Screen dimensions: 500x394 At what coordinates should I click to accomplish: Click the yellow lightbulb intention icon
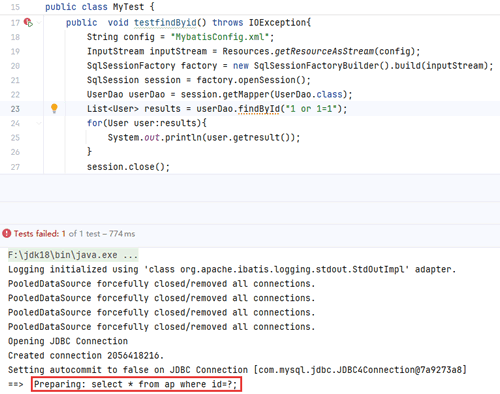click(54, 108)
